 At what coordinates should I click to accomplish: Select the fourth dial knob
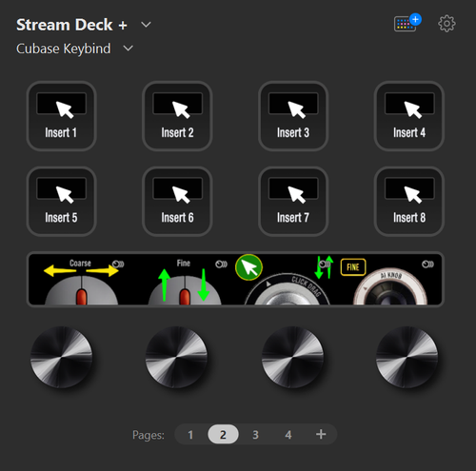[407, 357]
